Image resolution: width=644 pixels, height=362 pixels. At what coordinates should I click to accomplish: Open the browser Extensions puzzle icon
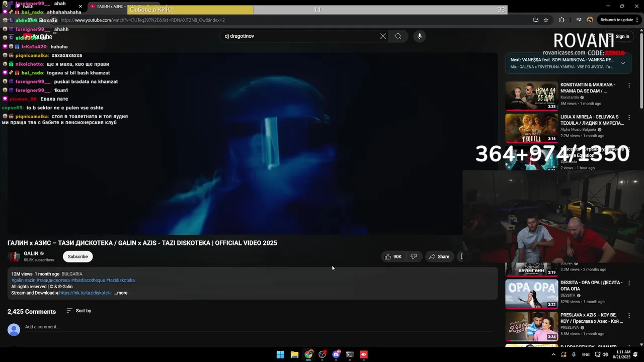pos(561,20)
